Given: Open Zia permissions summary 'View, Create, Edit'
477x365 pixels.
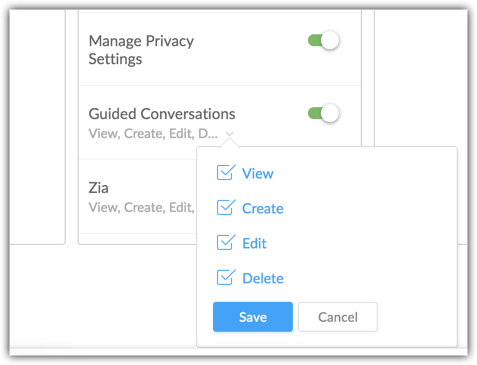Looking at the screenshot, I should [141, 207].
